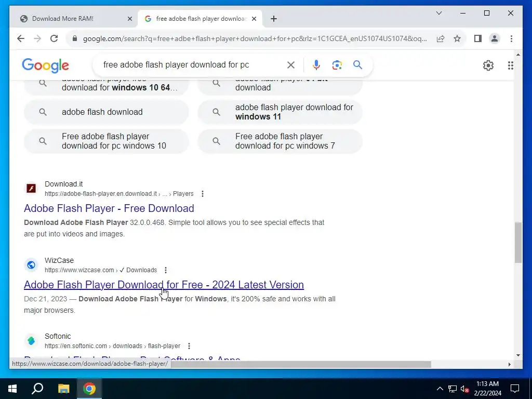532x399 pixels.
Task: Open the Chrome profile avatar
Action: coord(495,38)
